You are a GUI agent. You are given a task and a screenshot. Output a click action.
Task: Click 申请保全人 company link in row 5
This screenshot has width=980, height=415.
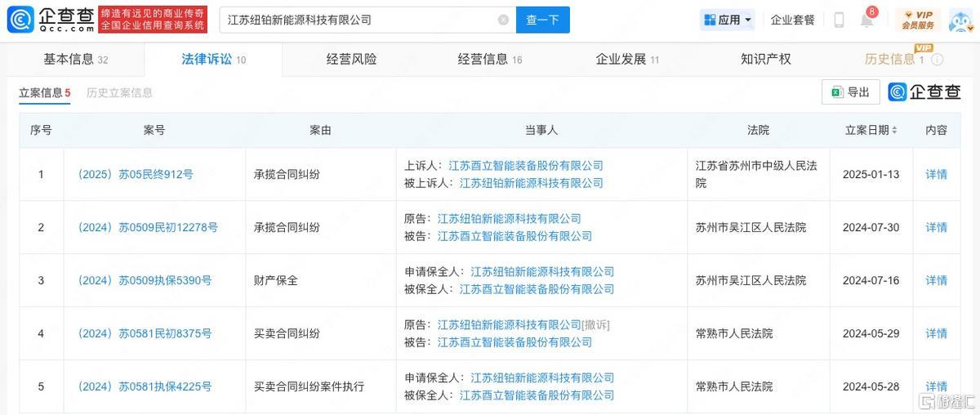pos(542,378)
